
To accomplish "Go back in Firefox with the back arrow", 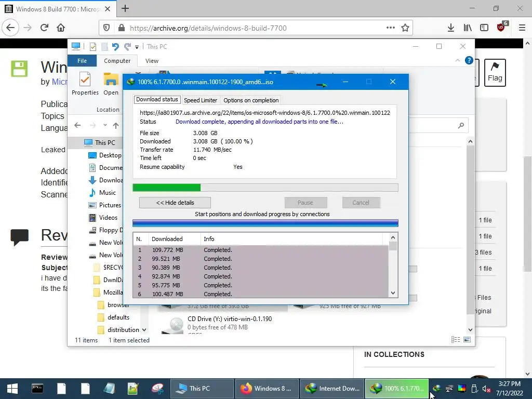I will click(10, 28).
